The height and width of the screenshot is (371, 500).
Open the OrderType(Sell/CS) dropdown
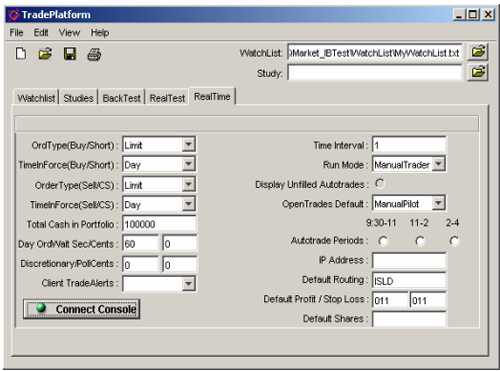(188, 184)
